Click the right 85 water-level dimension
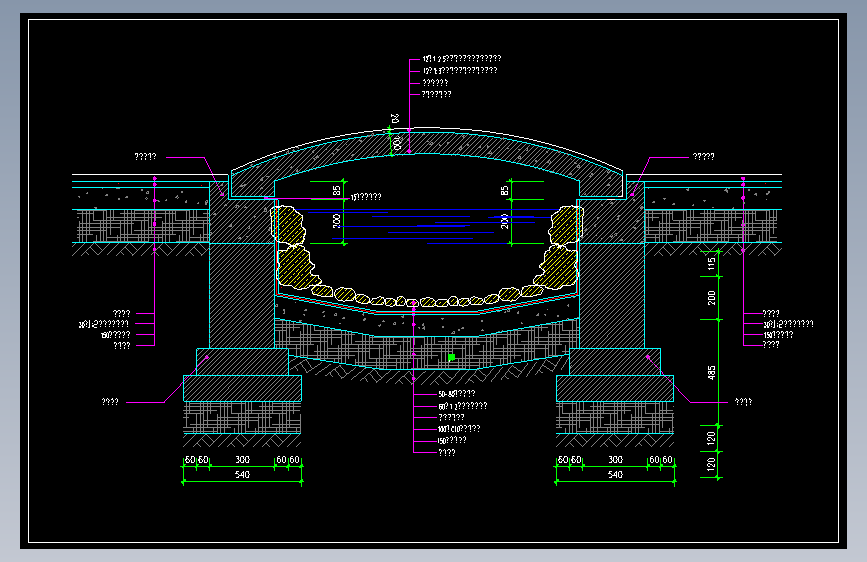Image resolution: width=867 pixels, height=562 pixels. [x=504, y=190]
